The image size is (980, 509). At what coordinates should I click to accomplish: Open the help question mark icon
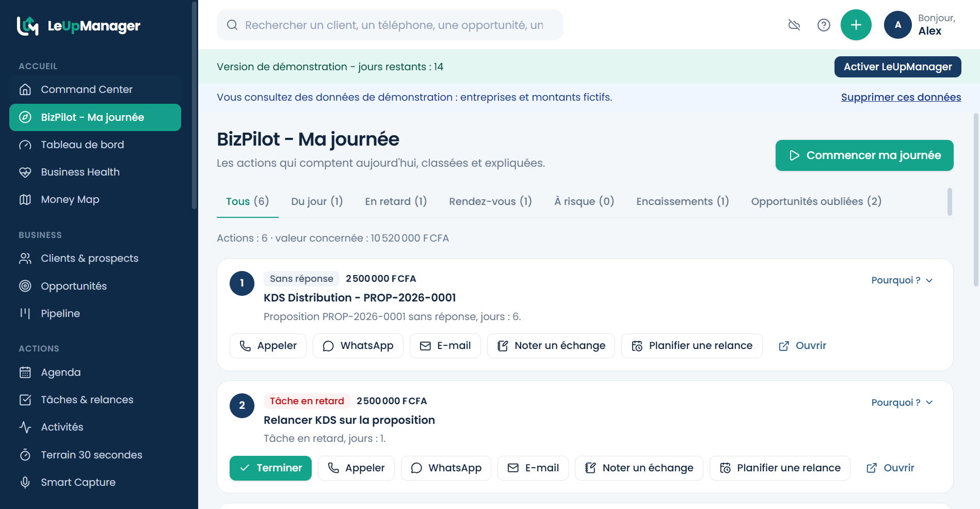pos(824,25)
